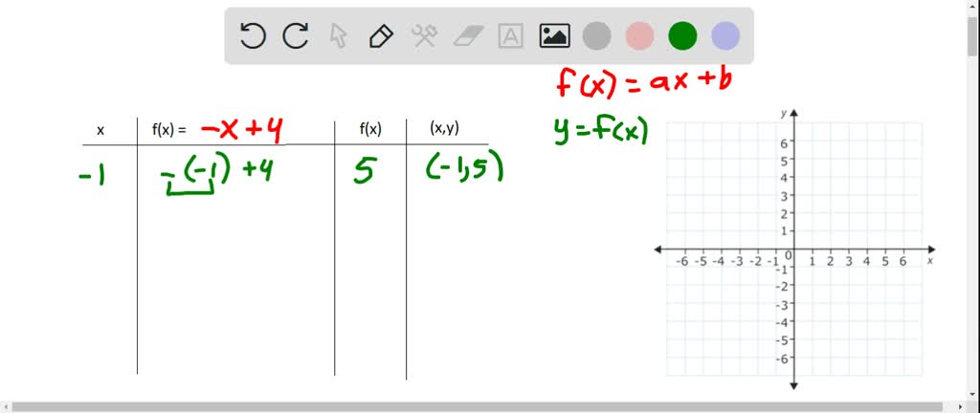Choose the pink color swatch
The height and width of the screenshot is (413, 980).
tap(639, 36)
